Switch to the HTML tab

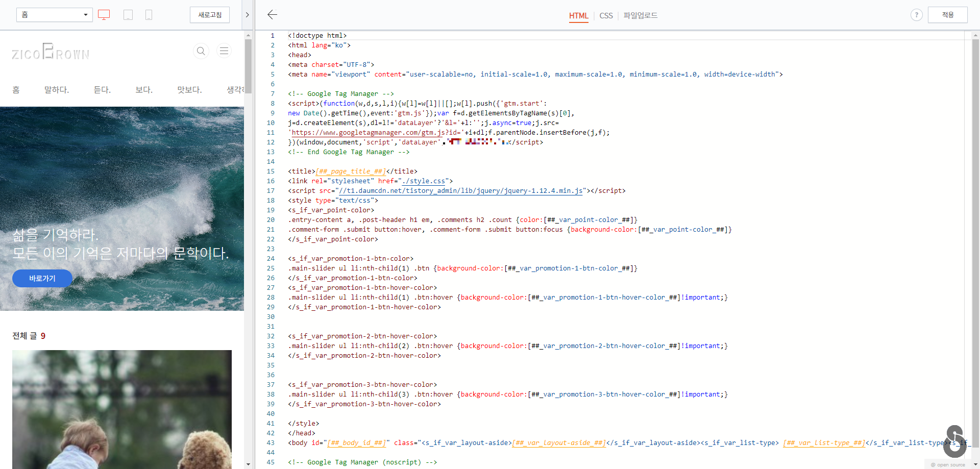point(579,16)
